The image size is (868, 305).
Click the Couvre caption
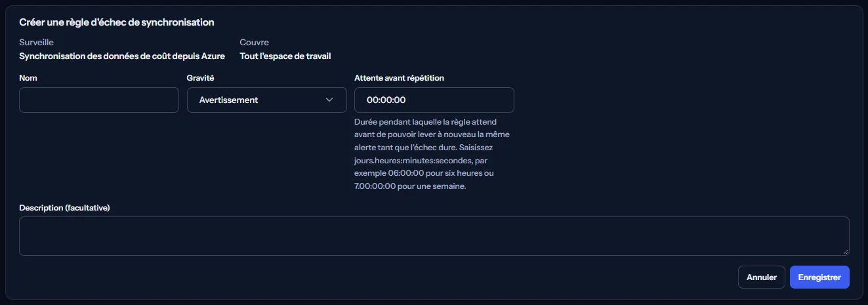click(255, 42)
